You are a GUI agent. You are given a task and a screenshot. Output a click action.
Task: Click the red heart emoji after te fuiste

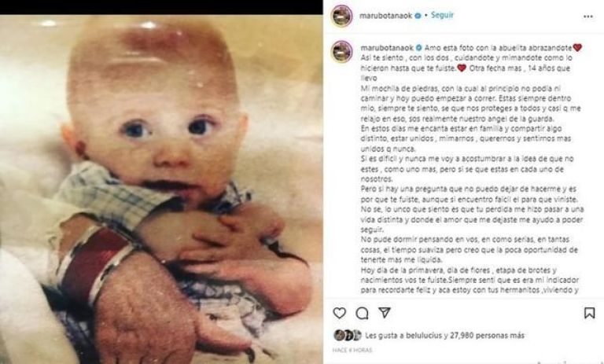click(462, 68)
